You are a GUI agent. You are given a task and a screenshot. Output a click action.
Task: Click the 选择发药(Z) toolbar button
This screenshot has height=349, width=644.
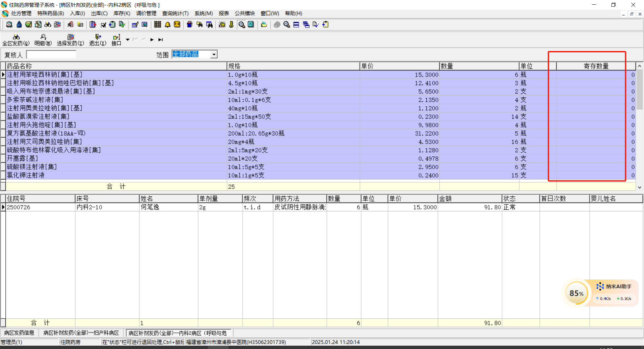coord(70,40)
